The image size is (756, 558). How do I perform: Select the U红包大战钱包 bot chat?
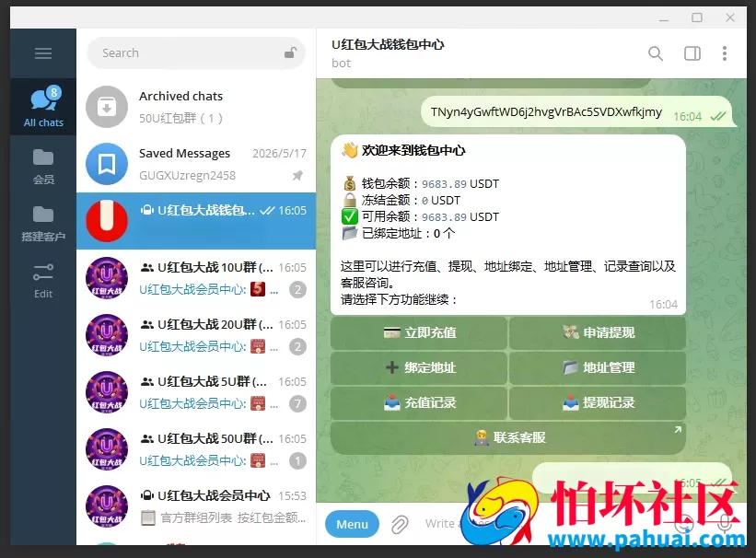(x=196, y=221)
